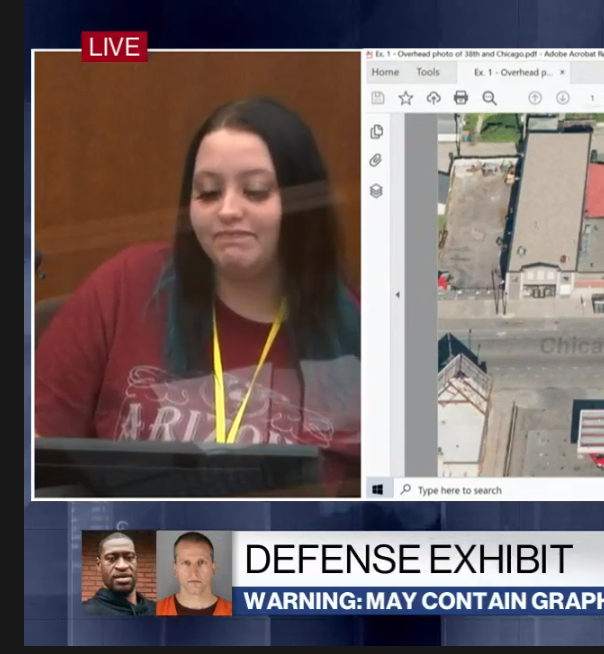The image size is (604, 654).
Task: Click the Acrobat window title bar text
Action: click(x=489, y=54)
